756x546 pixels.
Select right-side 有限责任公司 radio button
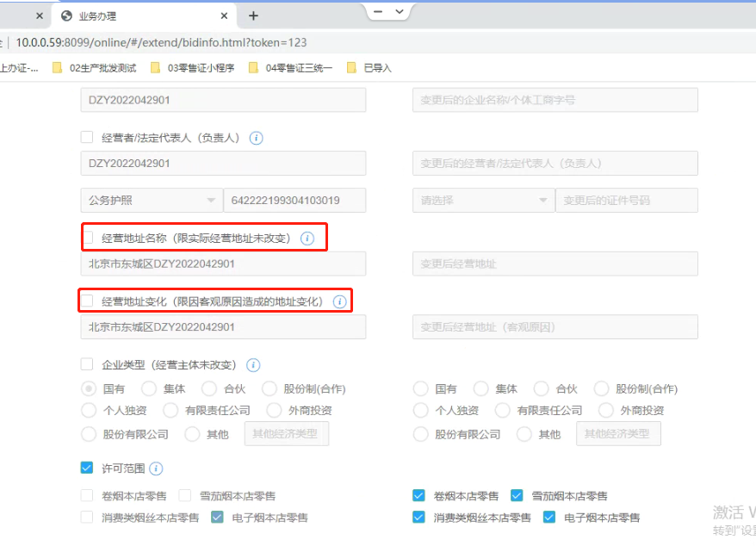coord(502,411)
